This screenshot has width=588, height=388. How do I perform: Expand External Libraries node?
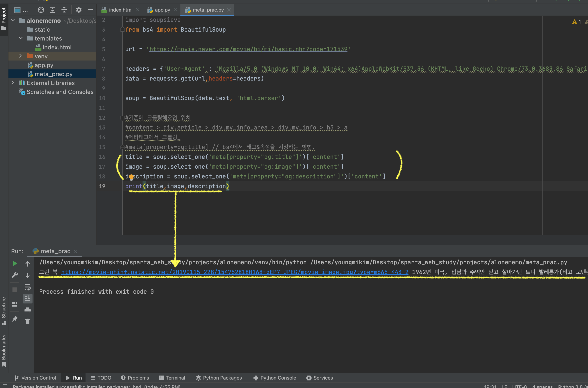click(x=13, y=83)
